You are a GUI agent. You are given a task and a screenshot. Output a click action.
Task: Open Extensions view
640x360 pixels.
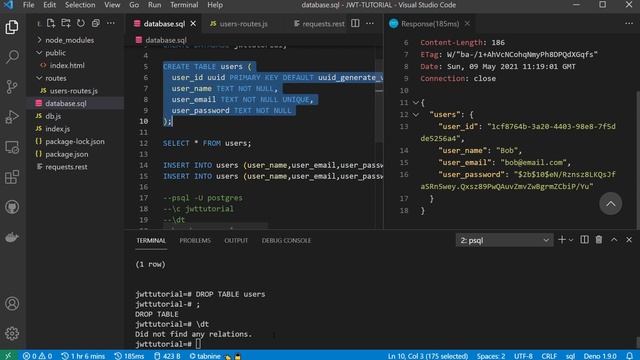click(12, 177)
